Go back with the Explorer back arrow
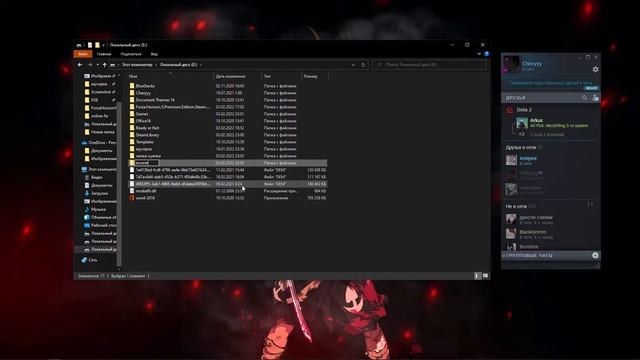 [x=80, y=64]
